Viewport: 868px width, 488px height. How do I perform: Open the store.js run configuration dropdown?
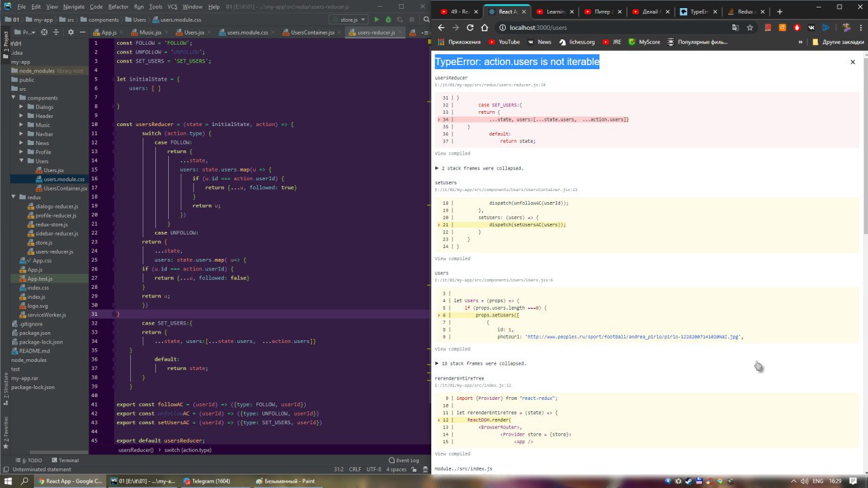[353, 20]
